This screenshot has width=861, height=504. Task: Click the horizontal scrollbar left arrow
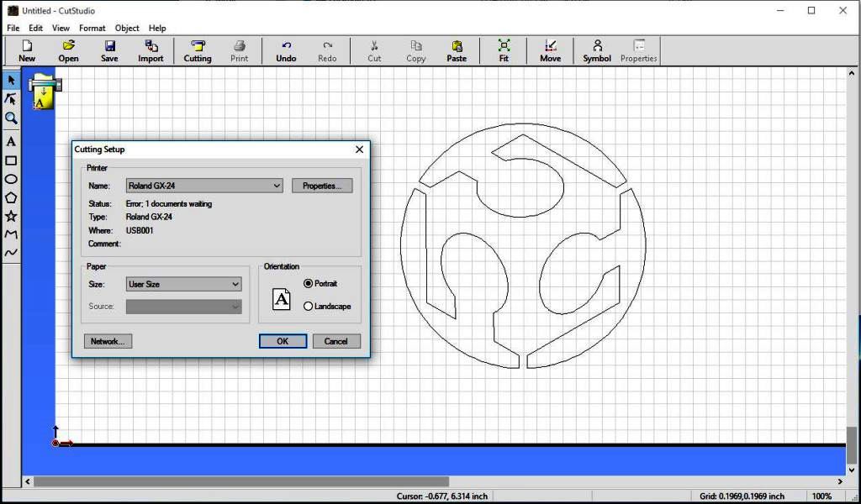(x=28, y=481)
